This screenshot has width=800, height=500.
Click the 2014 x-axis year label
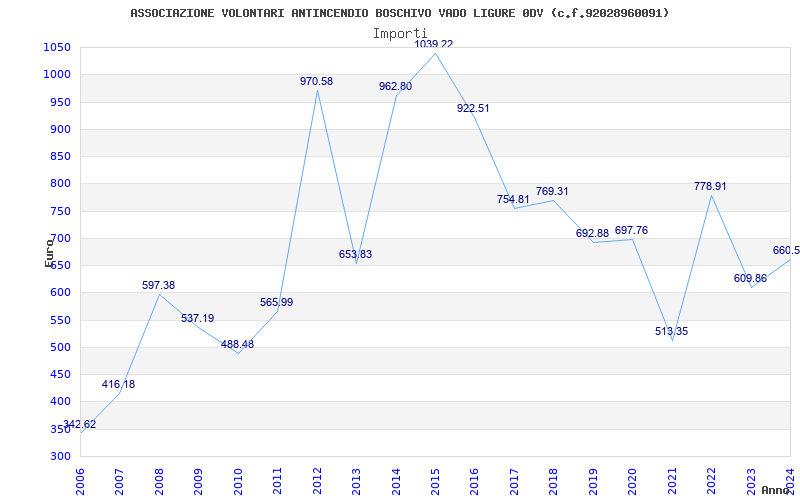click(x=396, y=481)
